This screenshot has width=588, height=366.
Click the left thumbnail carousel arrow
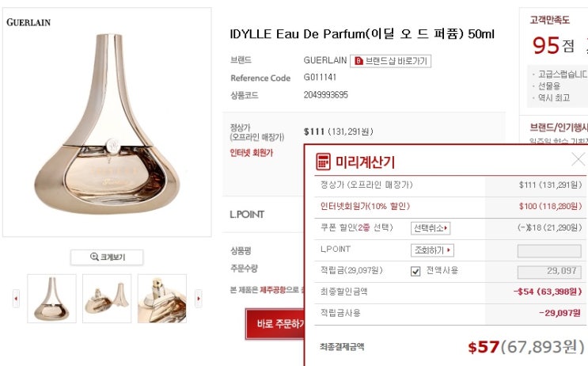(16, 299)
